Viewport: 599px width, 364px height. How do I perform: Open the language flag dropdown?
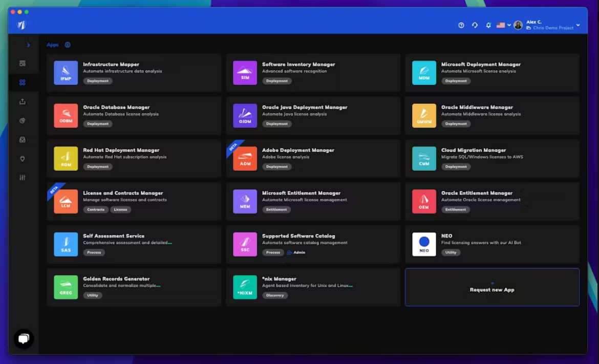[503, 25]
